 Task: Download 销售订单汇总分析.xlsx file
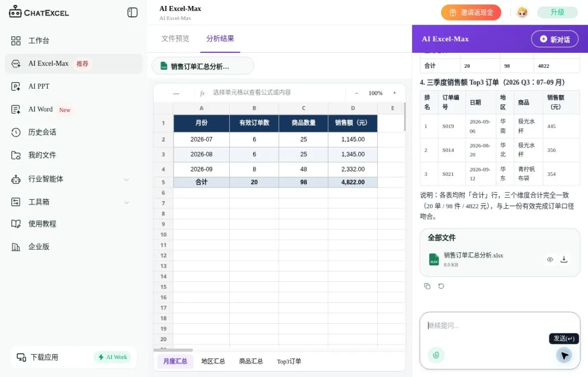pyautogui.click(x=563, y=259)
